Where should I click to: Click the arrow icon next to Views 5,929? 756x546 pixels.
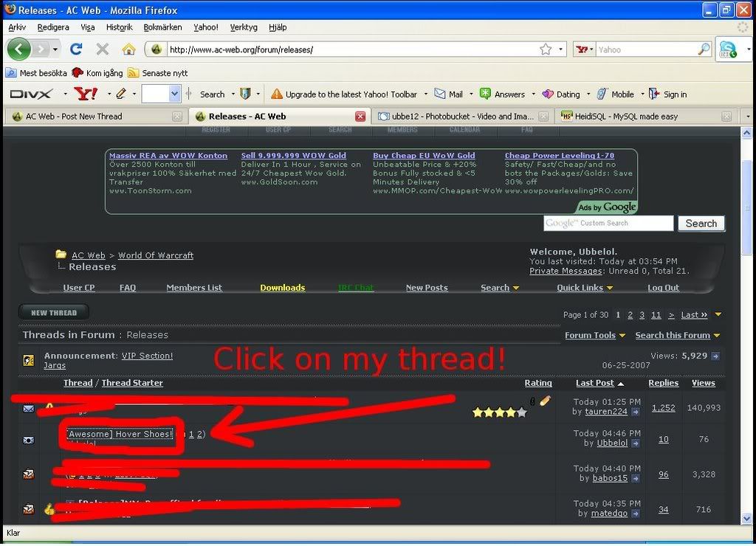click(715, 356)
